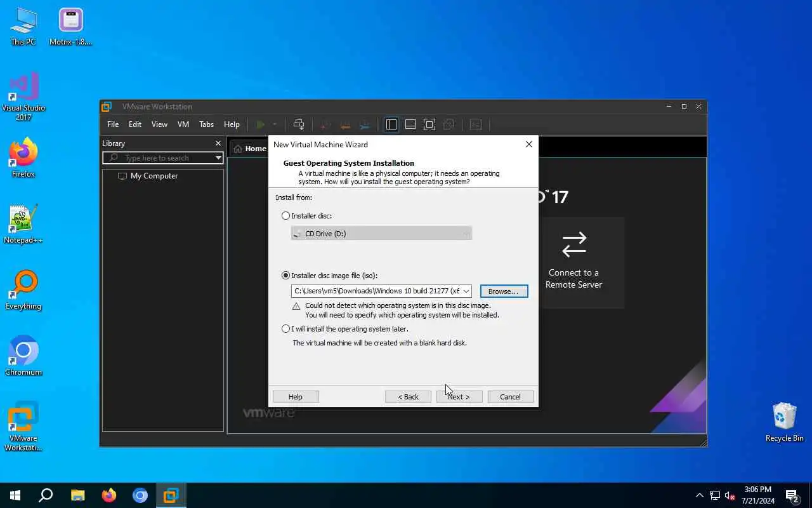Image resolution: width=812 pixels, height=508 pixels.
Task: Open the Windows Start menu
Action: [15, 495]
